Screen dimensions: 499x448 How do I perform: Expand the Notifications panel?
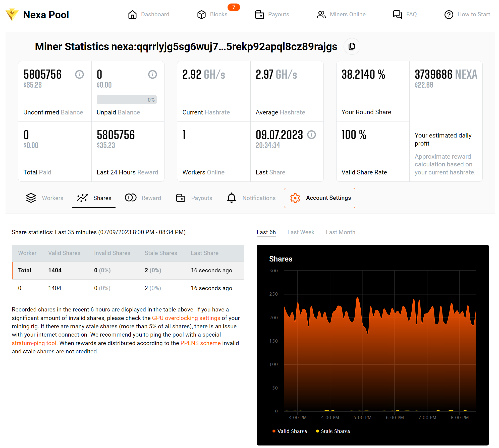(251, 198)
